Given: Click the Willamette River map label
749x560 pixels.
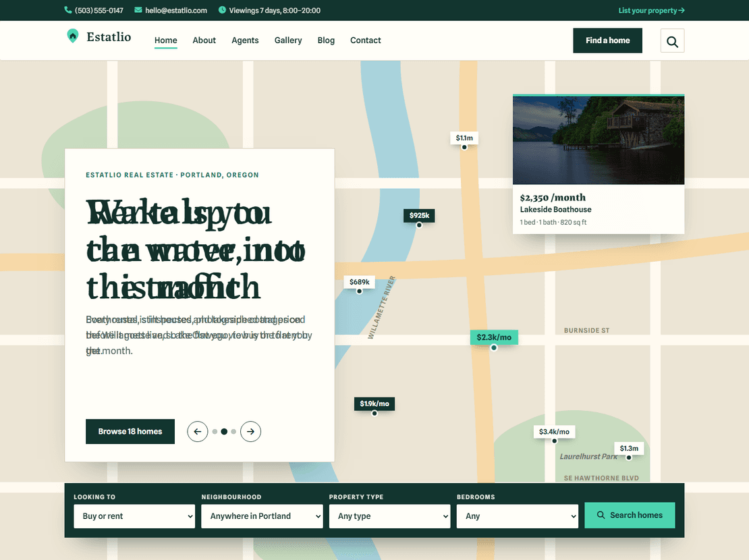Looking at the screenshot, I should (382, 307).
